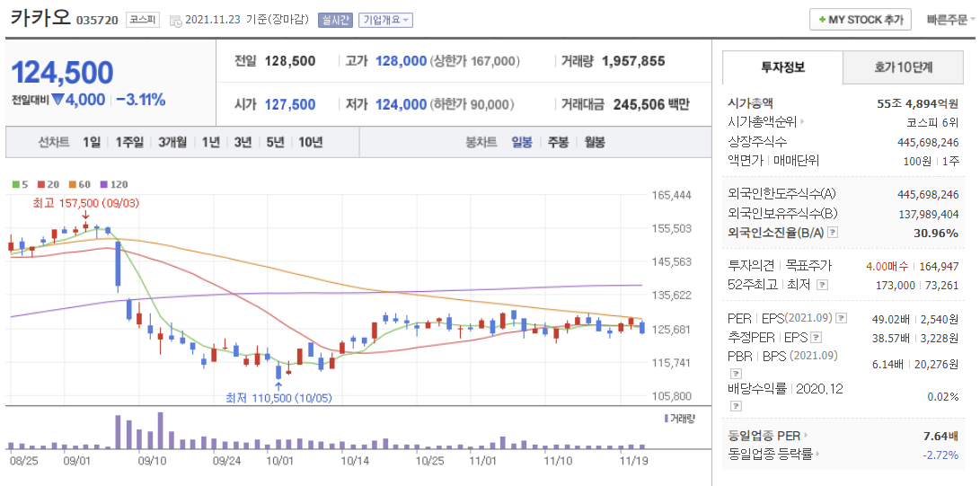Click the 시가 value 127,500
The height and width of the screenshot is (486, 980).
coord(290,104)
